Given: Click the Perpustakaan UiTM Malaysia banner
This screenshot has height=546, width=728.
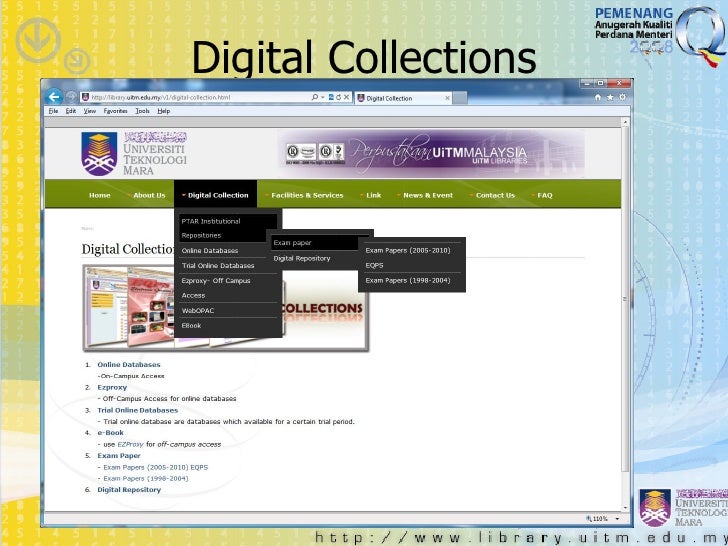Looking at the screenshot, I should [431, 153].
